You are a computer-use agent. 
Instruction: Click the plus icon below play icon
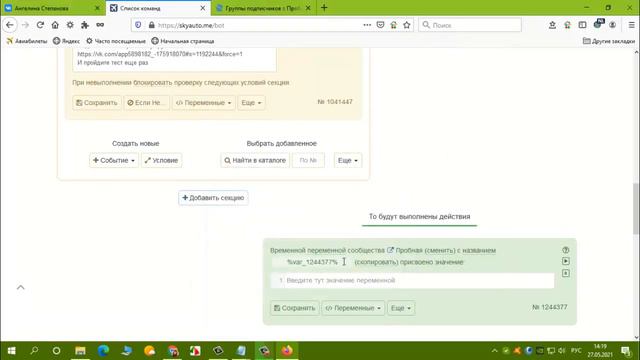tap(566, 273)
